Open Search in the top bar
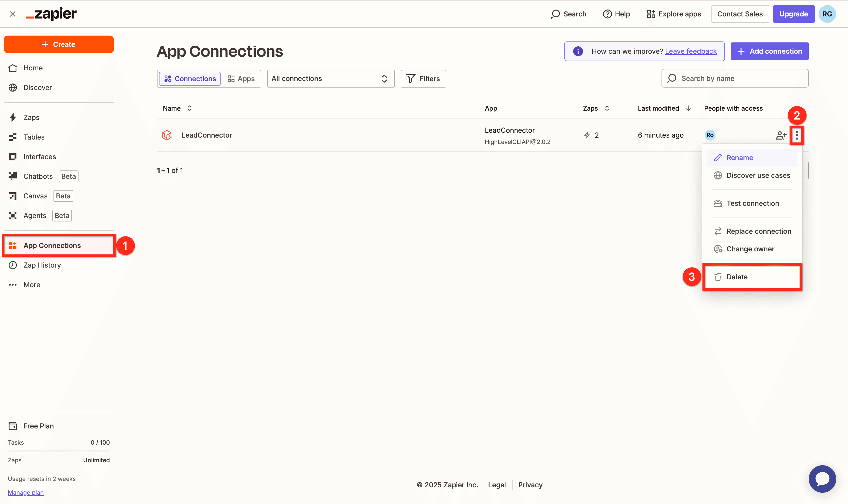Image resolution: width=848 pixels, height=504 pixels. (x=568, y=14)
